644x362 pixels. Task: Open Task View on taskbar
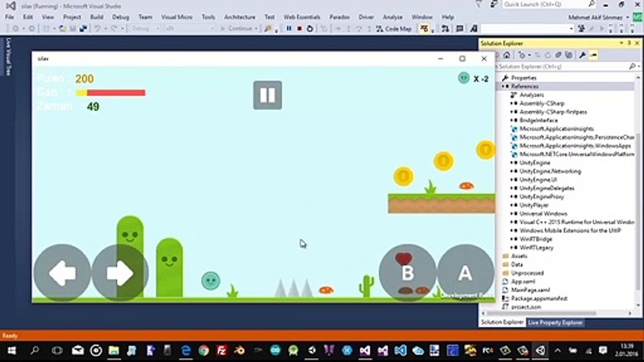(x=57, y=350)
